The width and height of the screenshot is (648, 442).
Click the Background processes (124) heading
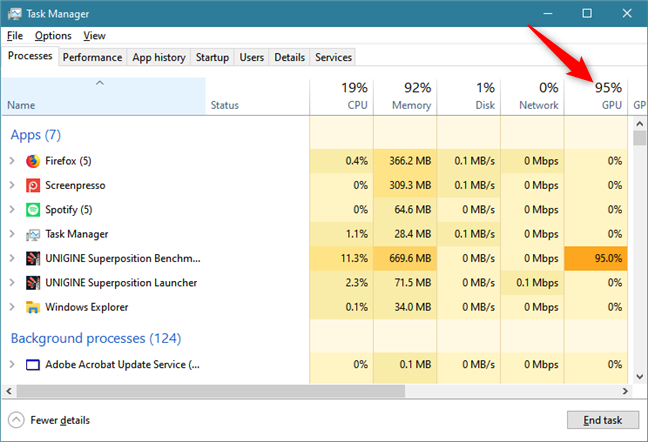[x=96, y=338]
